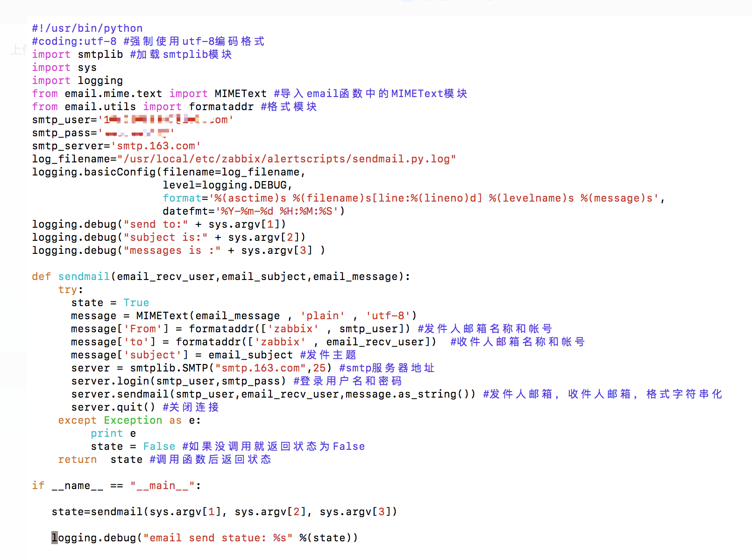The width and height of the screenshot is (752, 560).
Task: Click the "send to:" debug string
Action: pos(156,224)
